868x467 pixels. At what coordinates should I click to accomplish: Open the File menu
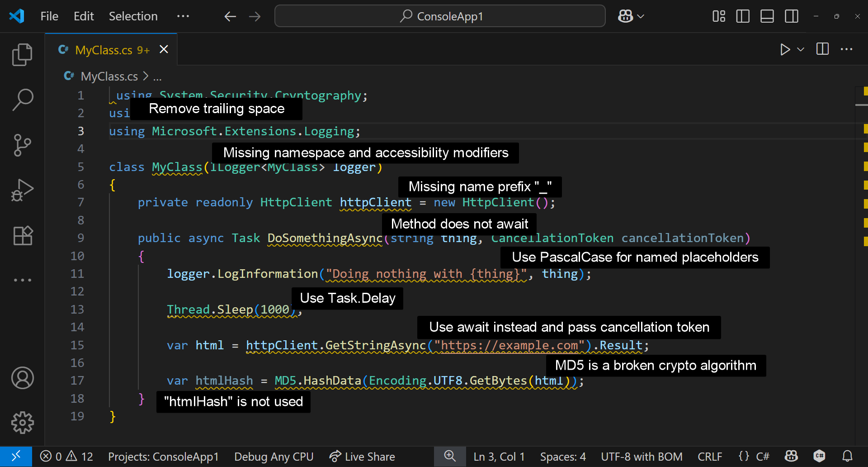(49, 16)
